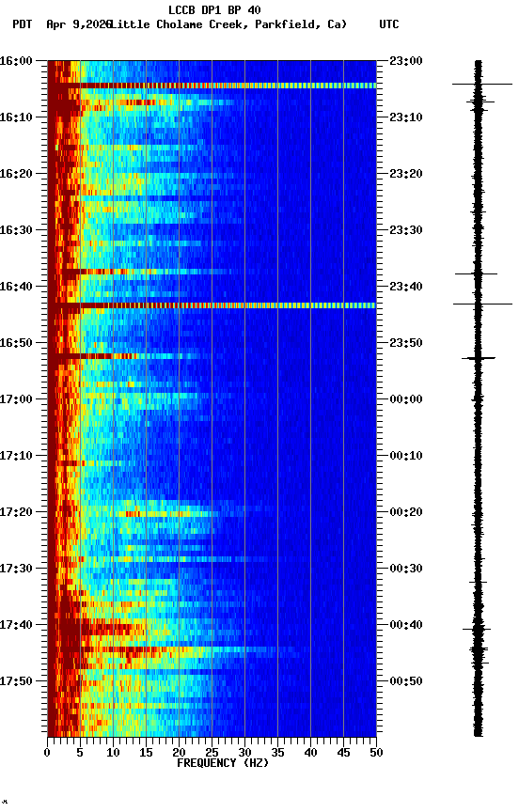Viewport: 519px width, 812px height.
Task: Click the 00:30 UTC time label
Action: (x=406, y=569)
